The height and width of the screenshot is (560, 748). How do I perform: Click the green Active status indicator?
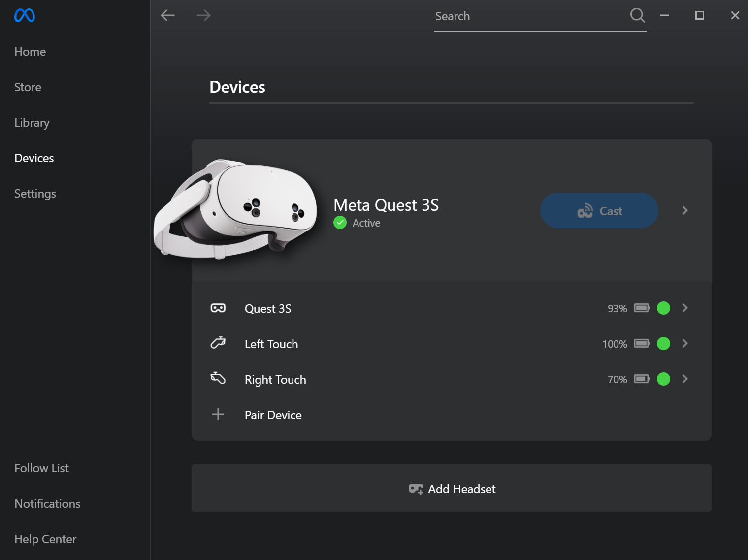click(x=340, y=223)
